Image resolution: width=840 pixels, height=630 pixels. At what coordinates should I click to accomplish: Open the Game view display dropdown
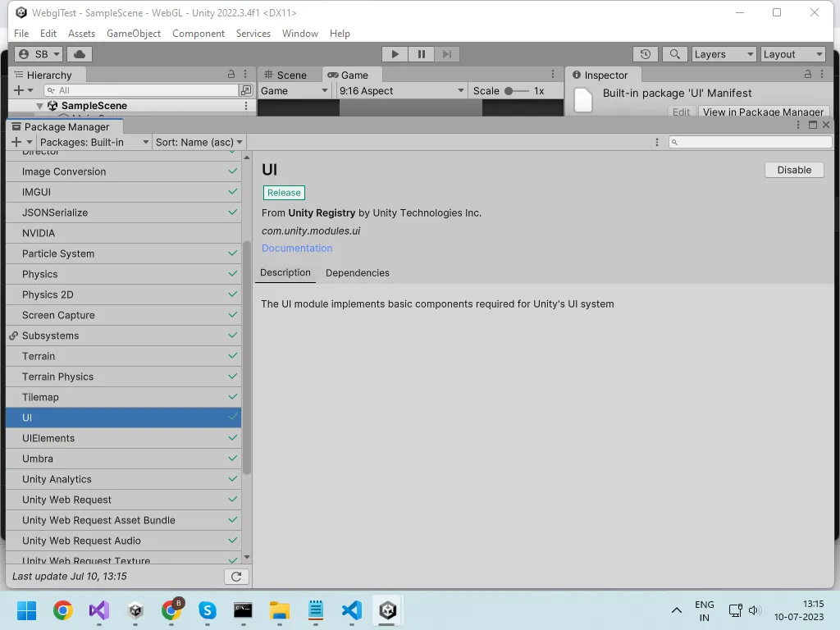click(x=294, y=90)
